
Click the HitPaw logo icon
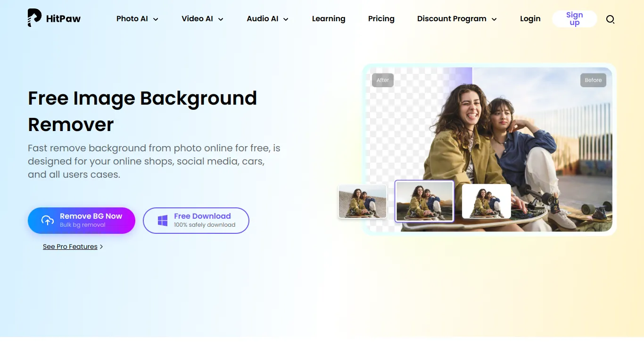point(34,18)
